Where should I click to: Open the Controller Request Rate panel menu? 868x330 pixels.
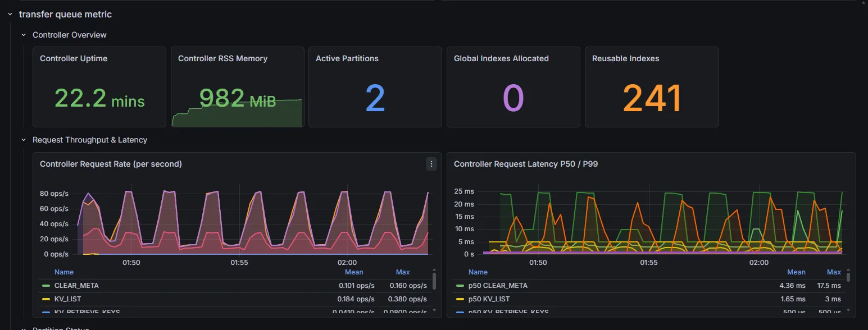pyautogui.click(x=431, y=164)
